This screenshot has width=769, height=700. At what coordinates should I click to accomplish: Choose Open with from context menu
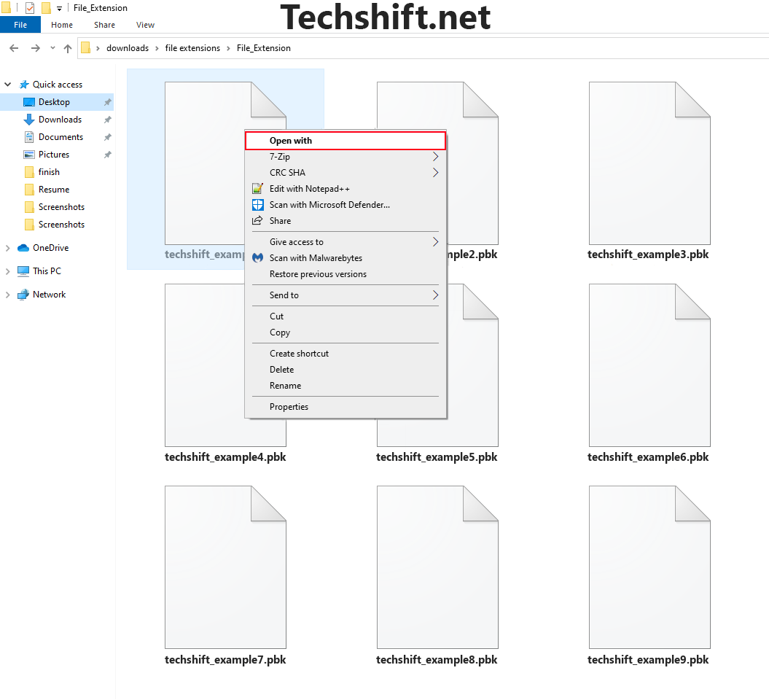(291, 141)
